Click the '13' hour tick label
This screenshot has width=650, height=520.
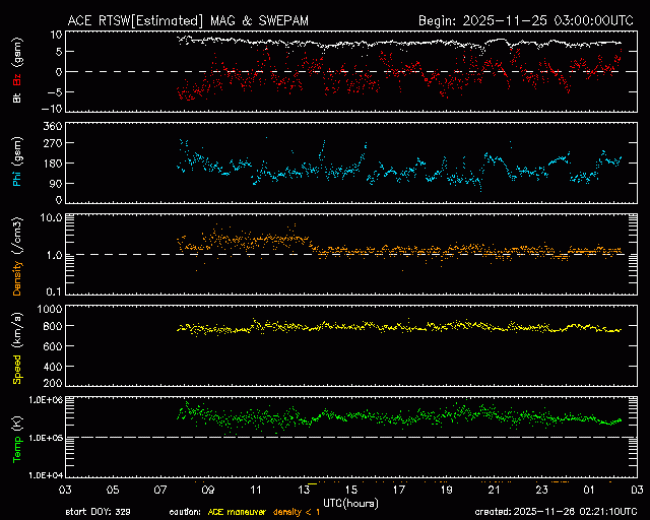coord(303,490)
